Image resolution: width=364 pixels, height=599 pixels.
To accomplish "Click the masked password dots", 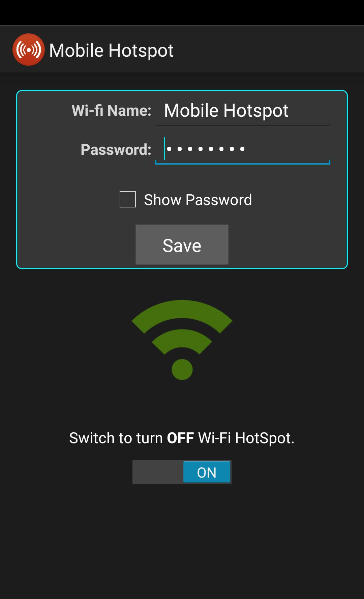I will (206, 149).
